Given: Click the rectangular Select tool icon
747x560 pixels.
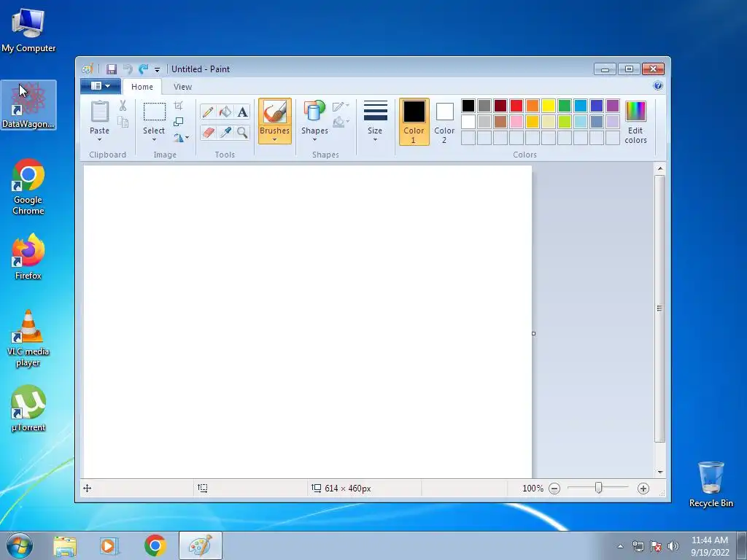Looking at the screenshot, I should coord(155,112).
